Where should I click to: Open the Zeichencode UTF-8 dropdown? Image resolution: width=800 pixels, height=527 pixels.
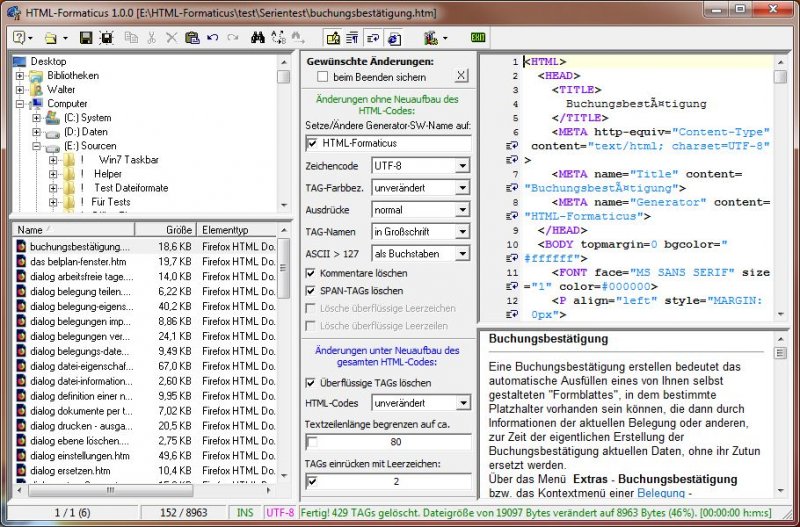(462, 165)
